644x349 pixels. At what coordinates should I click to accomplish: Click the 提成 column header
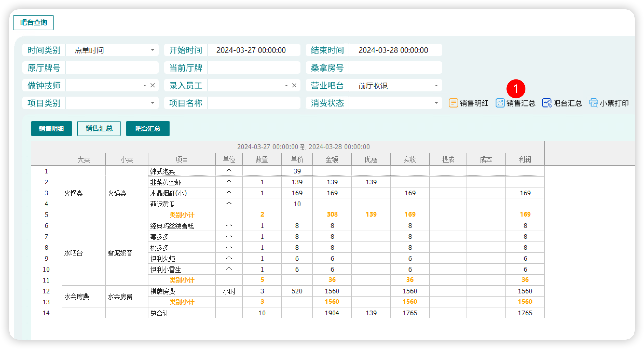tap(448, 159)
